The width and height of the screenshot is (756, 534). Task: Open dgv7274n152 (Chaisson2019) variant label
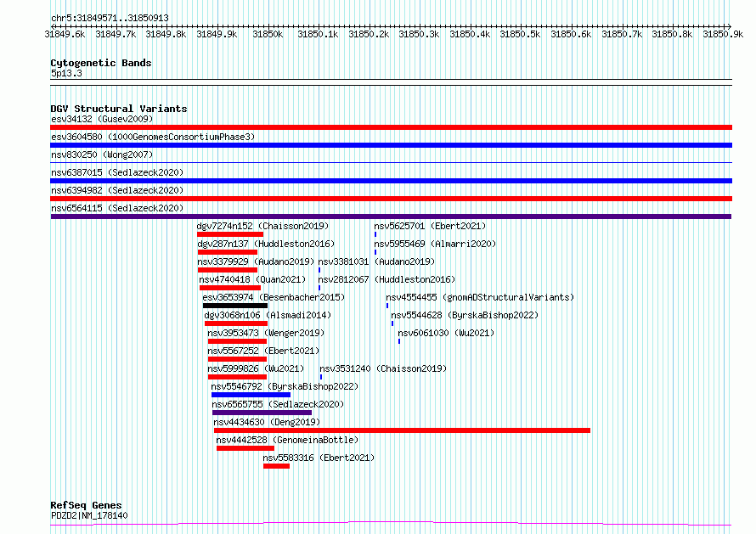click(x=262, y=226)
